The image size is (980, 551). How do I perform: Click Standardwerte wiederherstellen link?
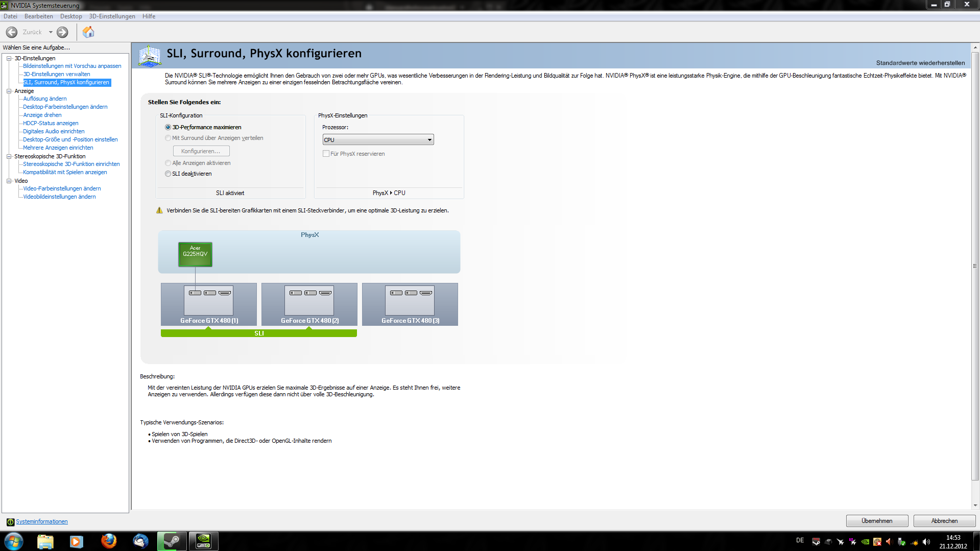(x=920, y=63)
